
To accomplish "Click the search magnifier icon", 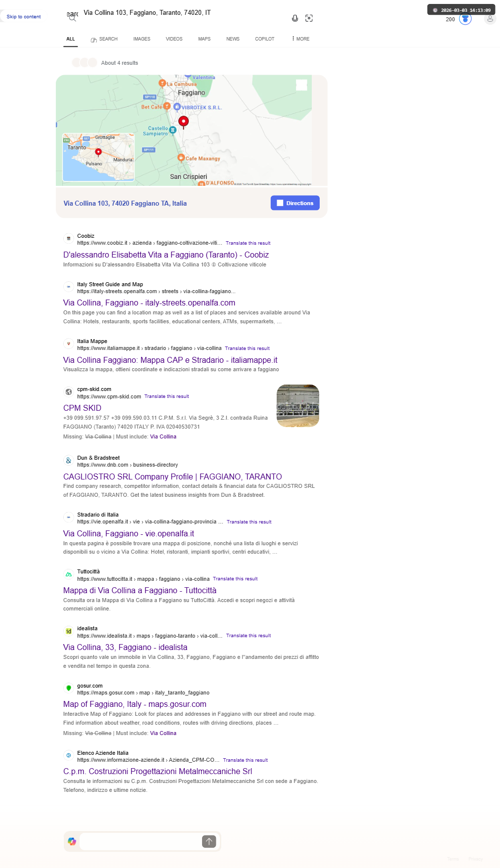I will click(73, 18).
